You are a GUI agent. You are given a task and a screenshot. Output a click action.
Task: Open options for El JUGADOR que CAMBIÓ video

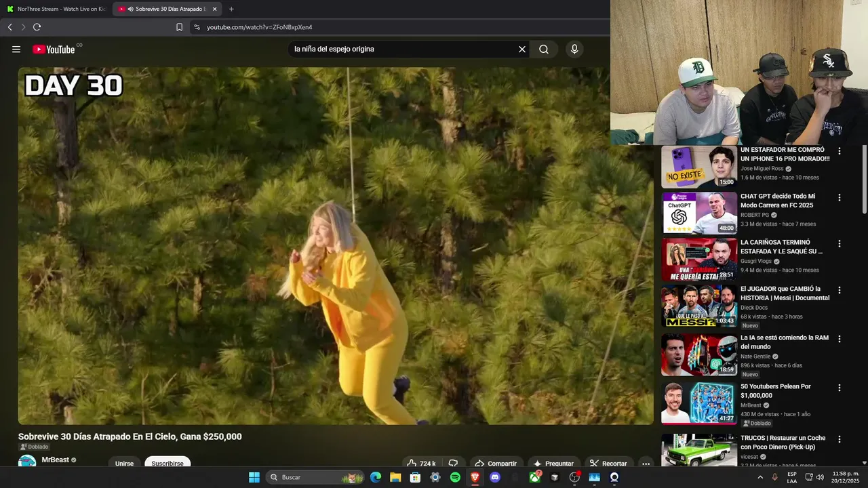coord(840,290)
